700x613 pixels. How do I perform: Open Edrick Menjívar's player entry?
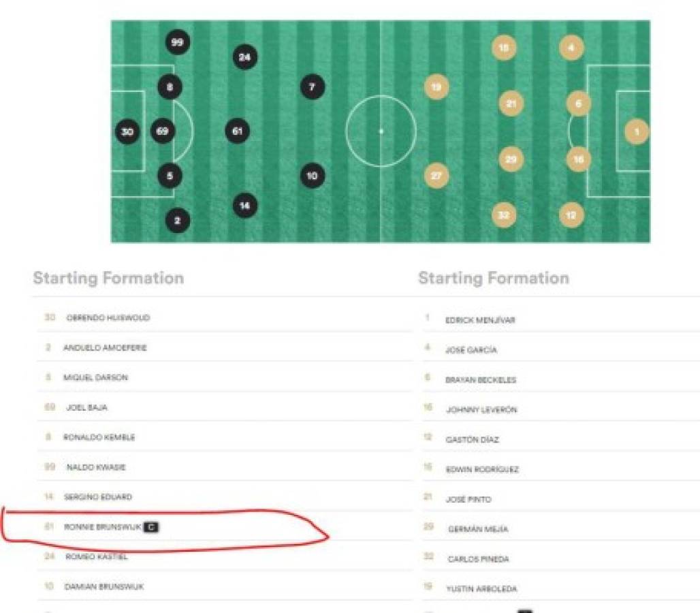pos(480,320)
